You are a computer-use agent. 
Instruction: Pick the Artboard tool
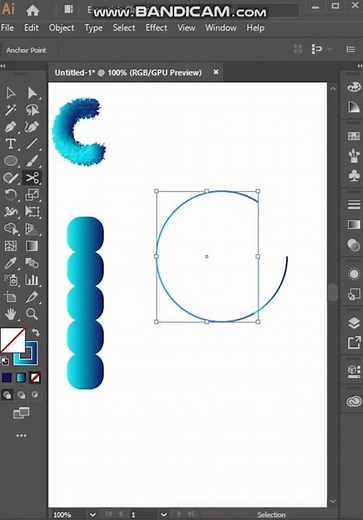click(x=11, y=297)
